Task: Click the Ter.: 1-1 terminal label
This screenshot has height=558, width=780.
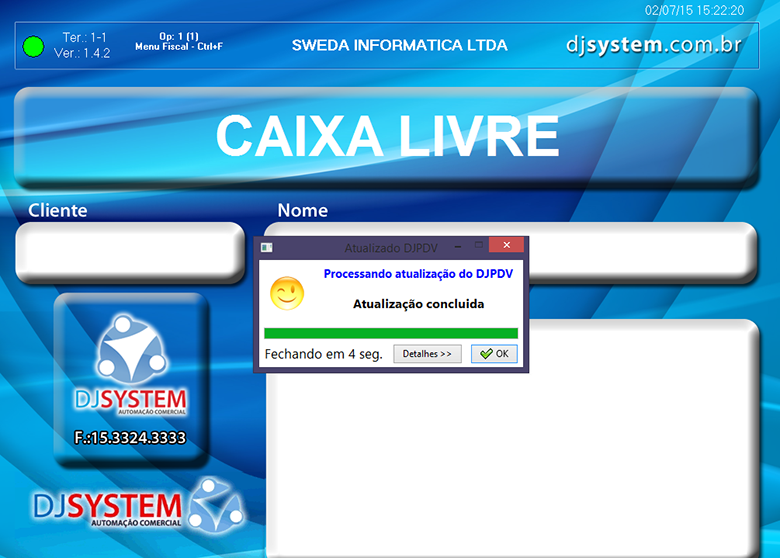Action: click(84, 38)
